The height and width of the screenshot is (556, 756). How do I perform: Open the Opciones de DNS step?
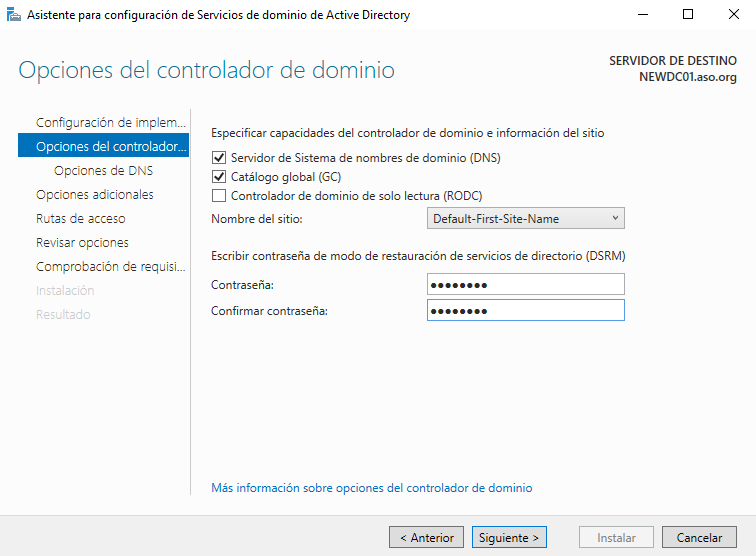103,171
